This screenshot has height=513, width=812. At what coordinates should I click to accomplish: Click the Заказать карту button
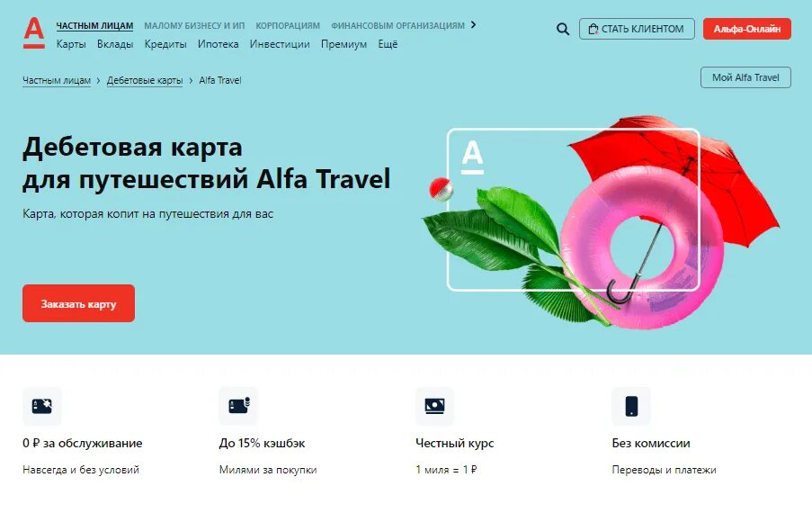click(79, 303)
